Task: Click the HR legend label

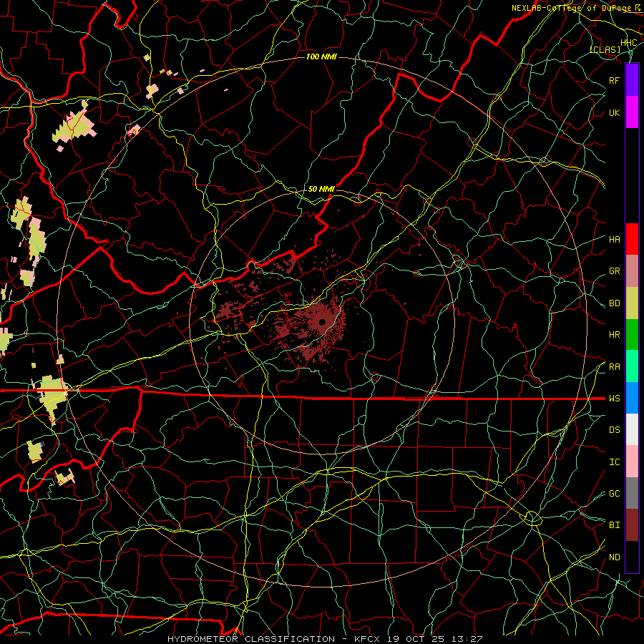Action: tap(614, 335)
